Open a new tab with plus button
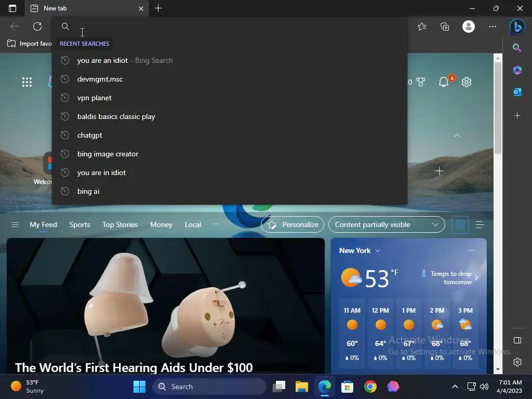This screenshot has width=532, height=399. click(x=158, y=8)
